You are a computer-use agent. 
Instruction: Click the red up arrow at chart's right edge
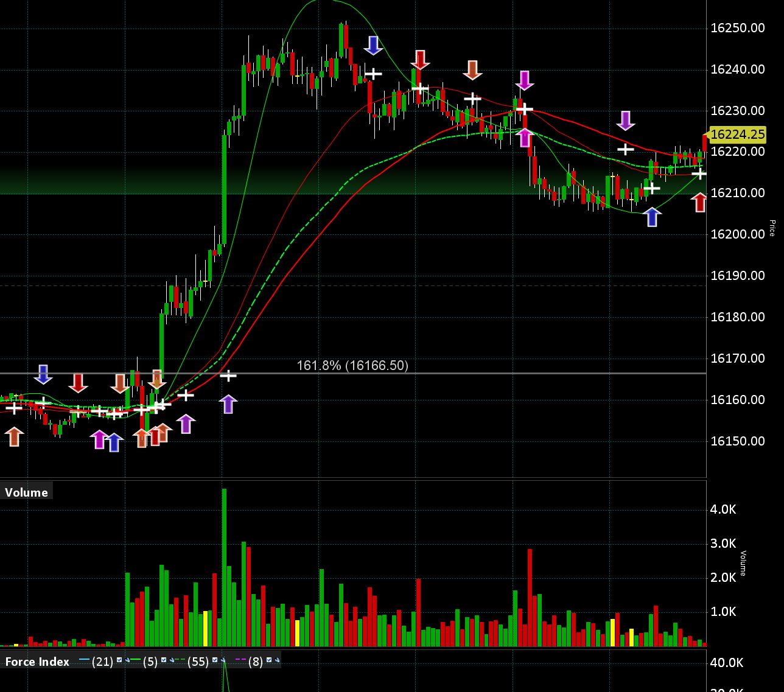tap(700, 202)
